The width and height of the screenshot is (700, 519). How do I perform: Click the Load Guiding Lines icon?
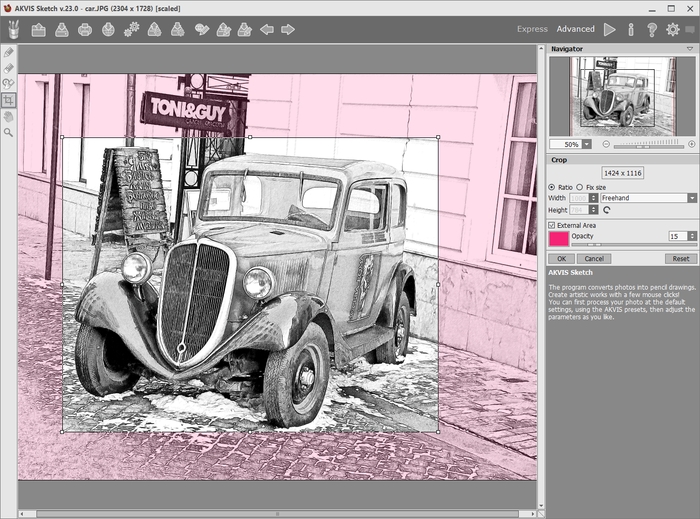[223, 30]
